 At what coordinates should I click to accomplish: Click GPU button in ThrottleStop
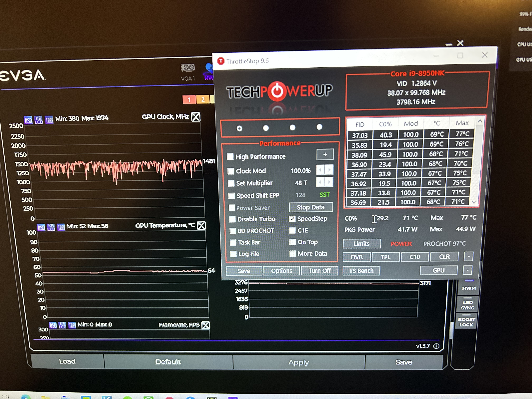point(438,270)
